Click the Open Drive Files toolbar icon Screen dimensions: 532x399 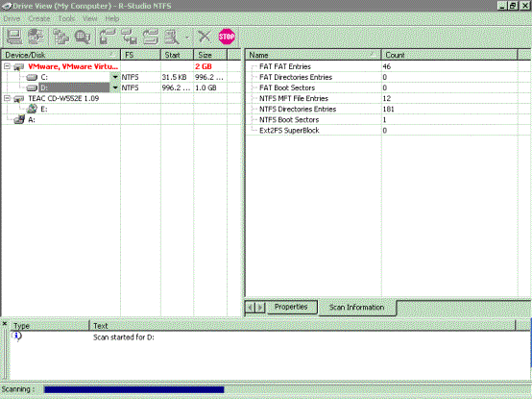pyautogui.click(x=60, y=37)
